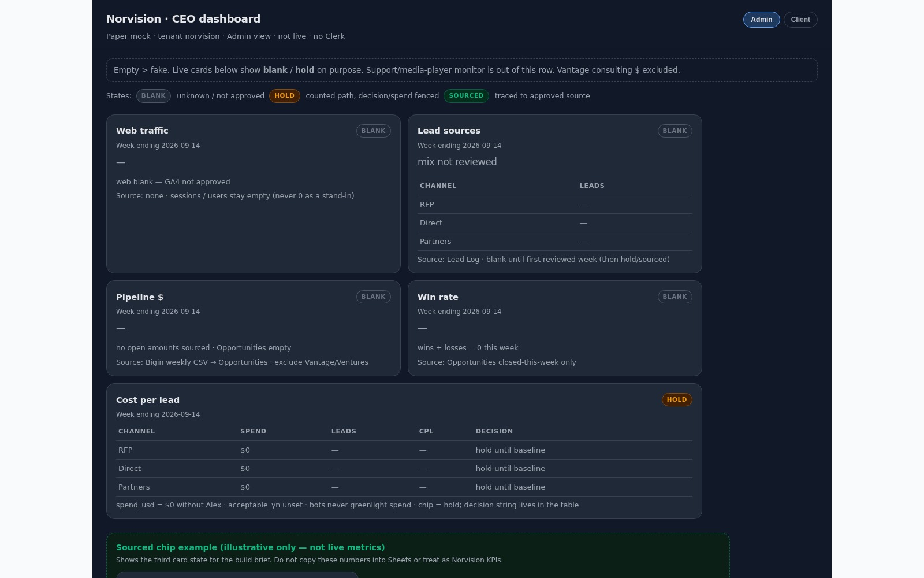Click Partners row in Lead sources table
This screenshot has height=578, width=924.
[554, 242]
